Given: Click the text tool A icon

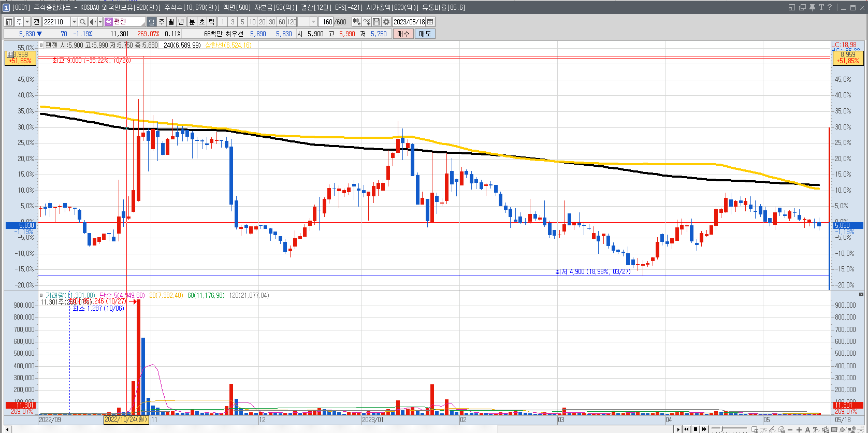Looking at the screenshot, I should pyautogui.click(x=807, y=429).
